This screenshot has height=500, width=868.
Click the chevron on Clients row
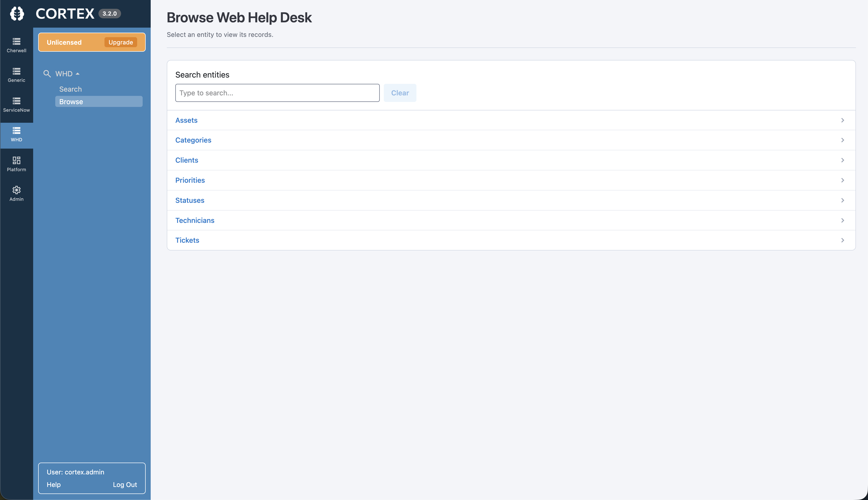click(843, 160)
